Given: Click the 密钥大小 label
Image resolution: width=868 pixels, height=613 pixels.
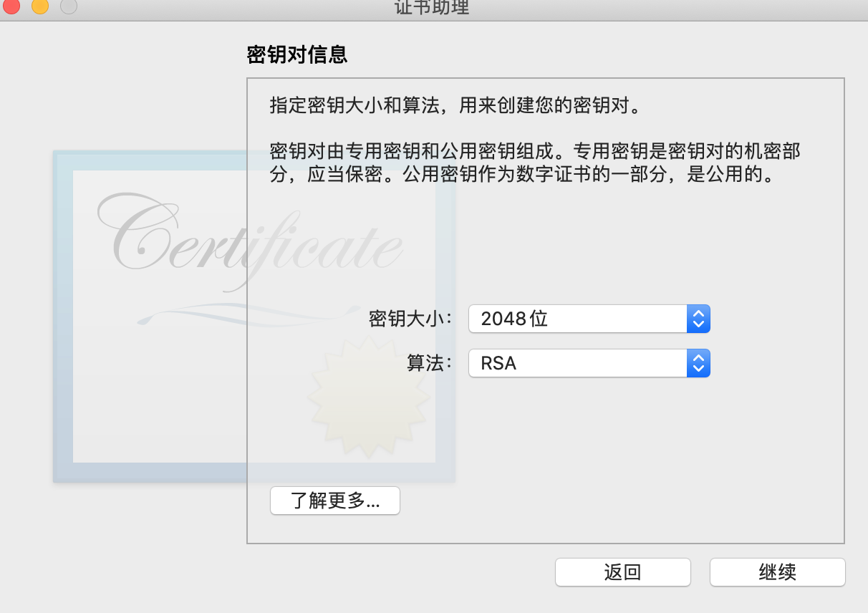Looking at the screenshot, I should click(411, 319).
